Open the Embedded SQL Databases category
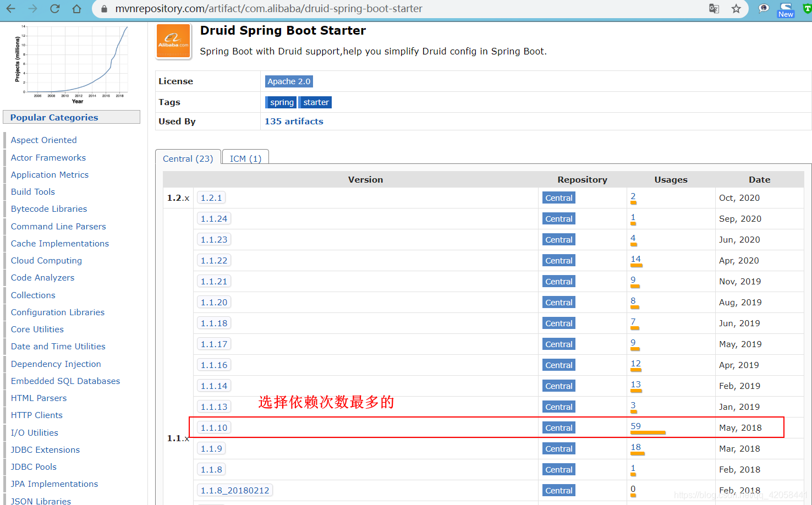 [65, 381]
